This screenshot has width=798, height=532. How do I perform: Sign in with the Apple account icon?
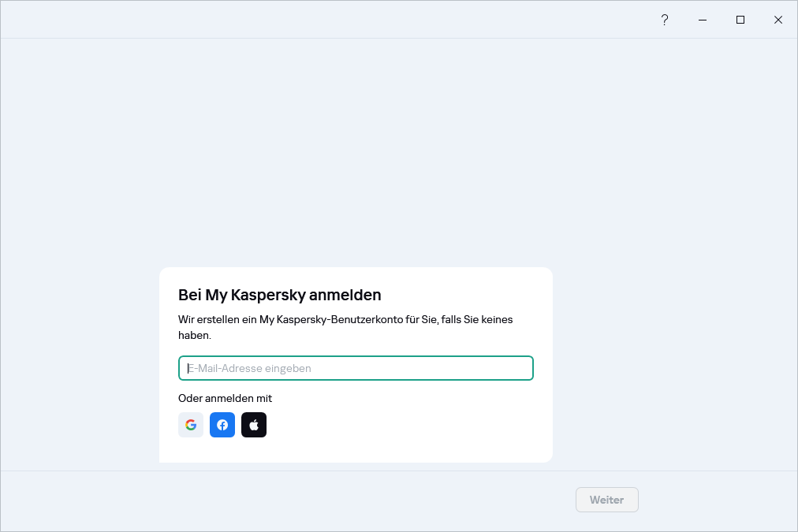(254, 425)
